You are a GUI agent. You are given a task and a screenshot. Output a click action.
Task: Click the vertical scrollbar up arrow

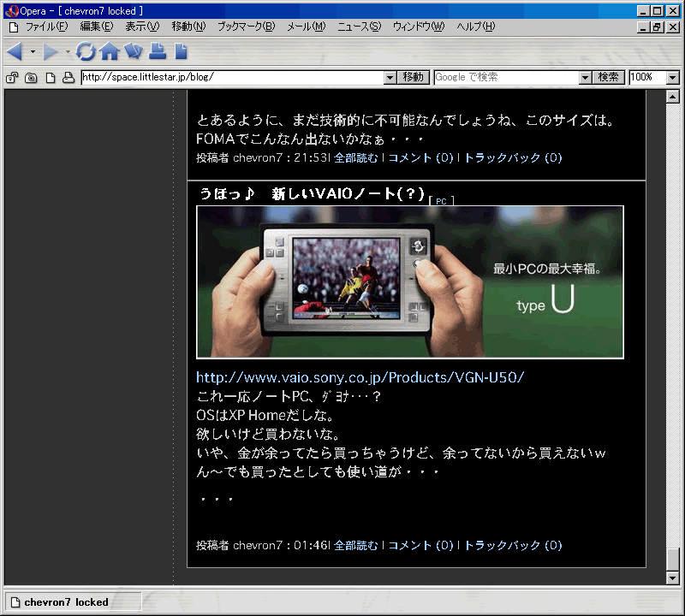673,97
